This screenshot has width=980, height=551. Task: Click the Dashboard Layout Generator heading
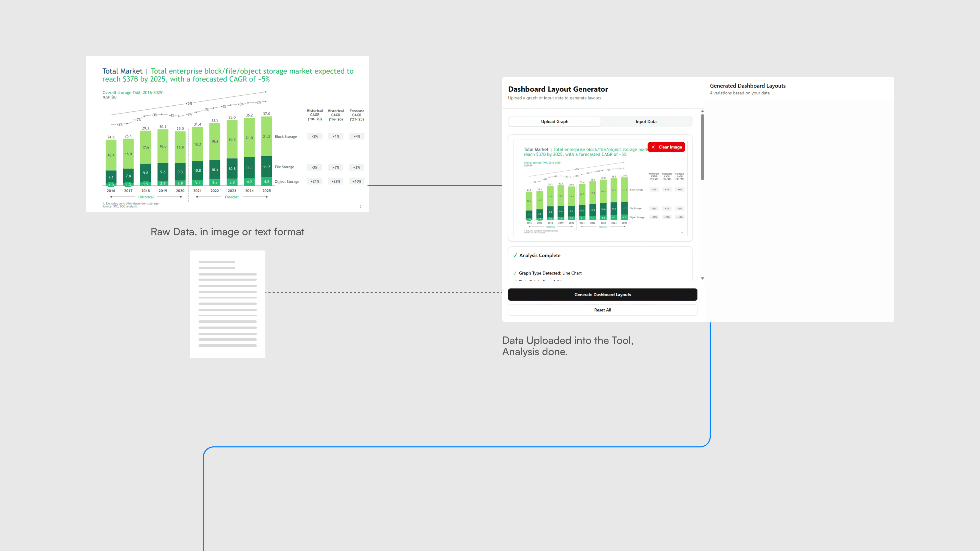pyautogui.click(x=558, y=89)
